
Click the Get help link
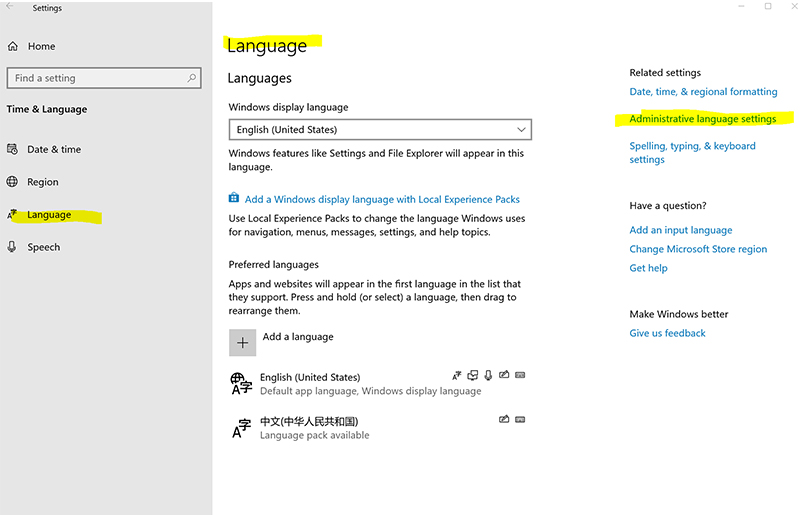pos(648,268)
